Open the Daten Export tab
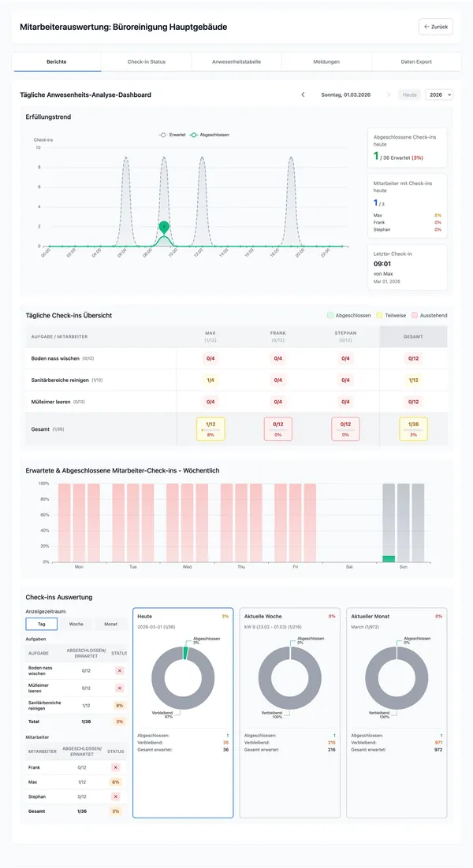The image size is (473, 868). [x=417, y=61]
